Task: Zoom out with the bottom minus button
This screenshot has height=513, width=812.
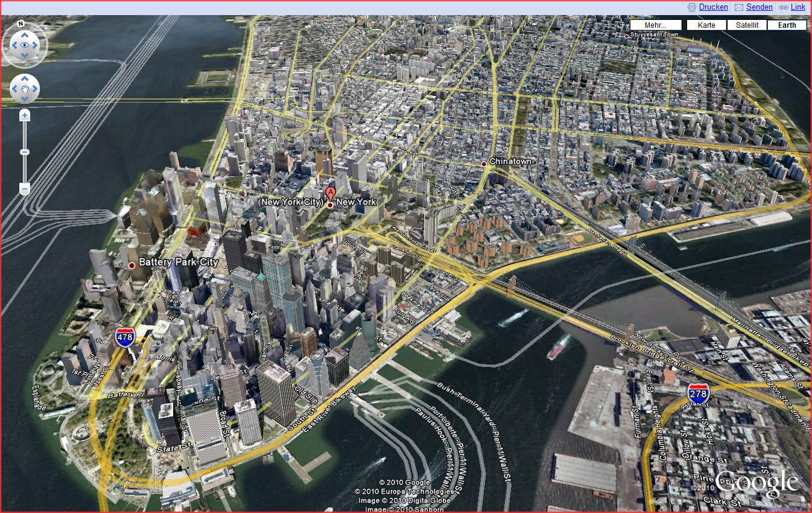Action: [25, 189]
